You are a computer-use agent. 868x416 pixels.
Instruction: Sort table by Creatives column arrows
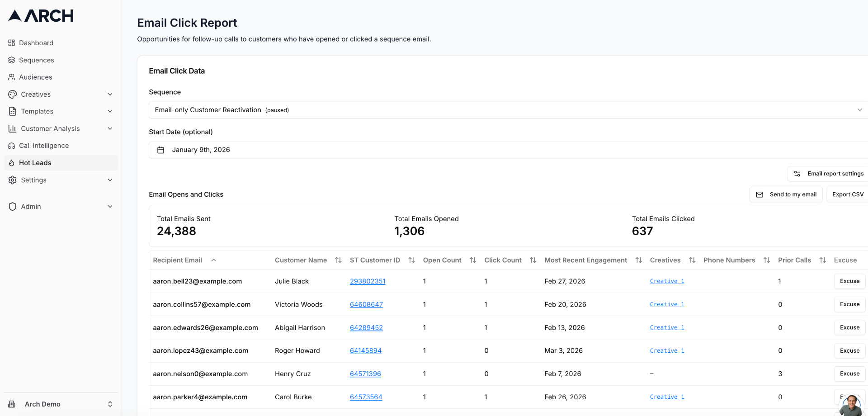pos(692,260)
